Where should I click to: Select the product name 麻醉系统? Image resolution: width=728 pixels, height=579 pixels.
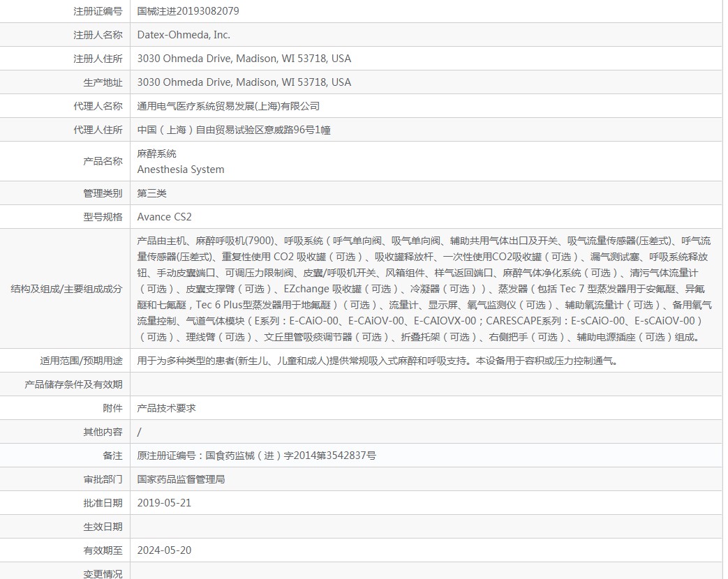(x=157, y=153)
